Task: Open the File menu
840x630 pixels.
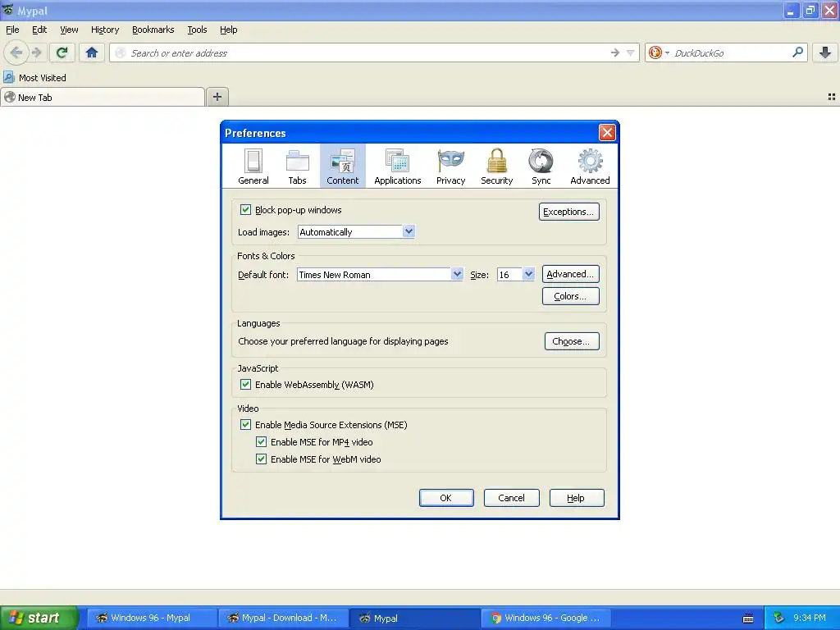Action: pos(12,30)
